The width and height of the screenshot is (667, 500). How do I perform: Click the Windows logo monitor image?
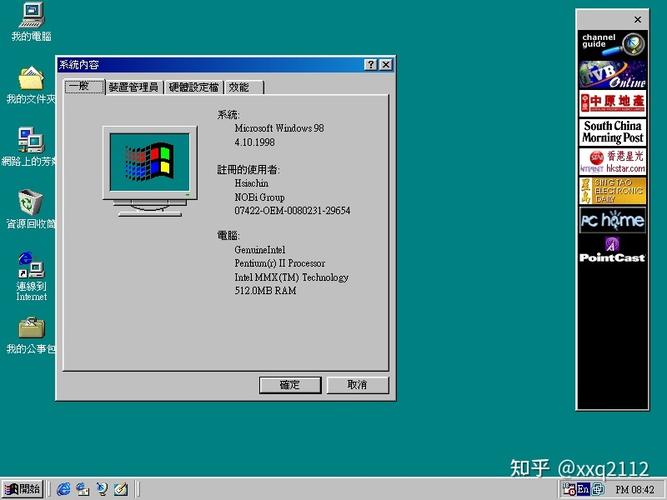[150, 171]
